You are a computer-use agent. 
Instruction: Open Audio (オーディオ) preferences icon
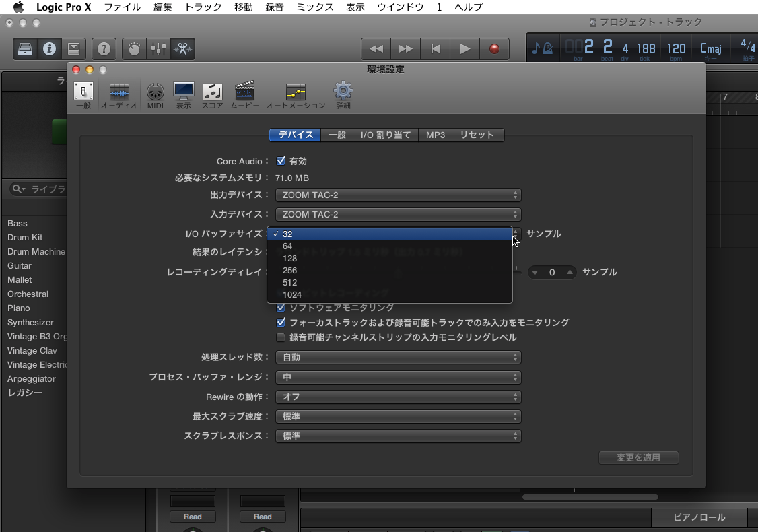(119, 95)
